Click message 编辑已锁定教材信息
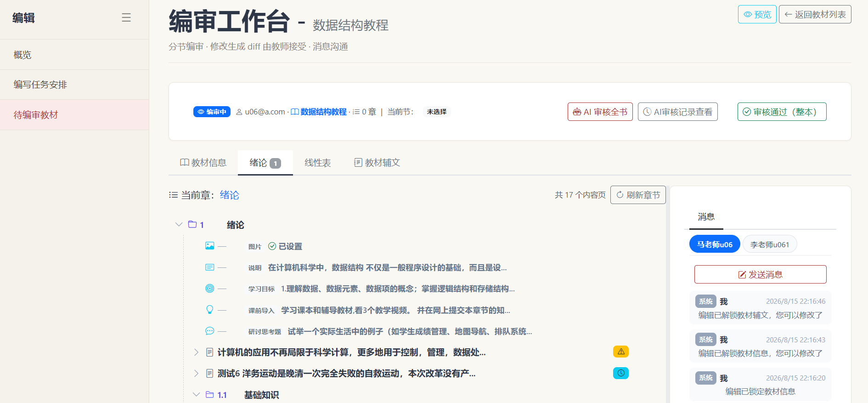Viewport: 868px width, 403px height. pyautogui.click(x=761, y=392)
